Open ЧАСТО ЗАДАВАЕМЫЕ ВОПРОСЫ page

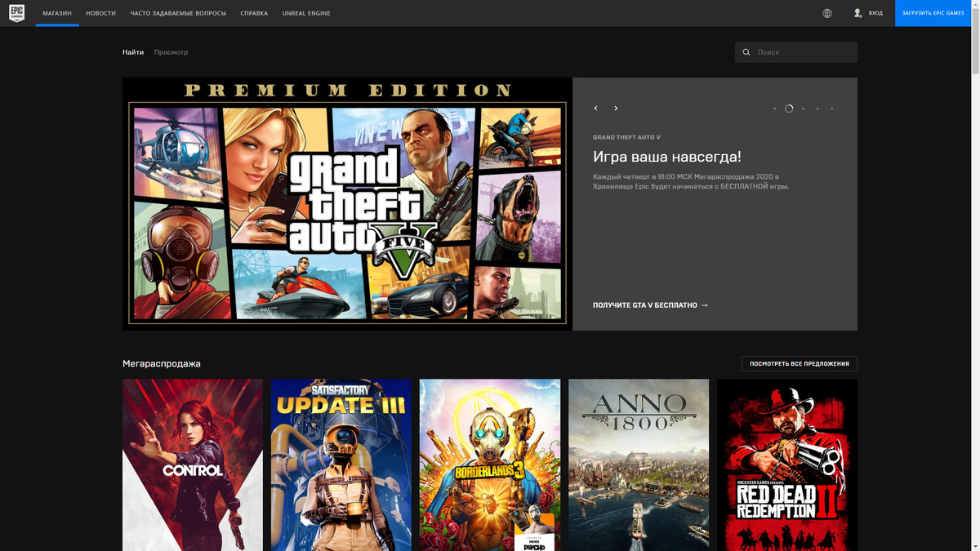178,13
